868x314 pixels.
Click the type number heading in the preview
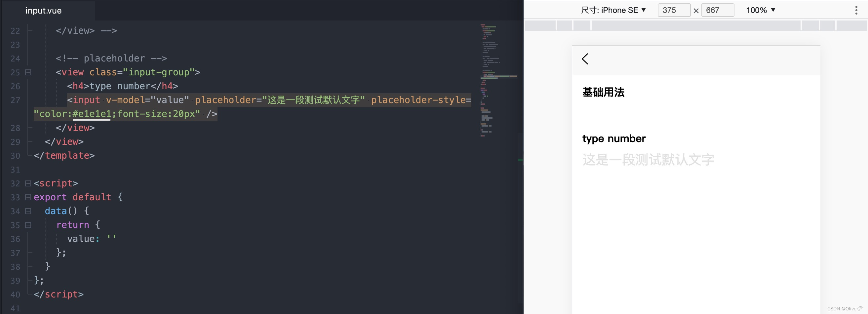coord(614,138)
